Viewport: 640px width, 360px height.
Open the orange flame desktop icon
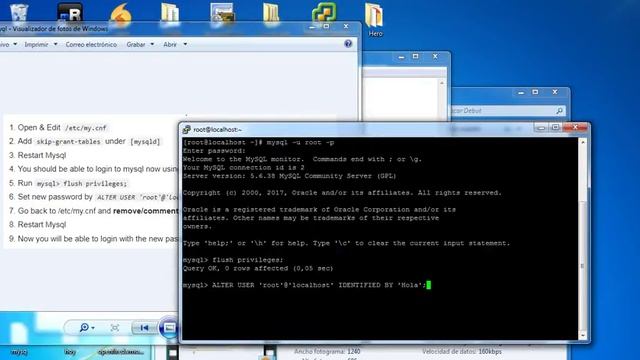[121, 13]
